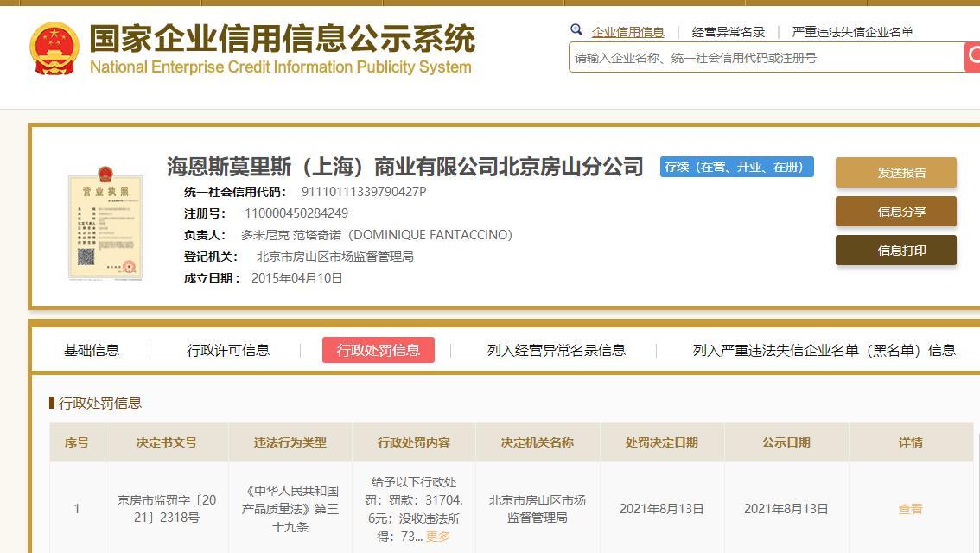The image size is (980, 553).
Task: Click the red search button icon
Action: [x=972, y=57]
